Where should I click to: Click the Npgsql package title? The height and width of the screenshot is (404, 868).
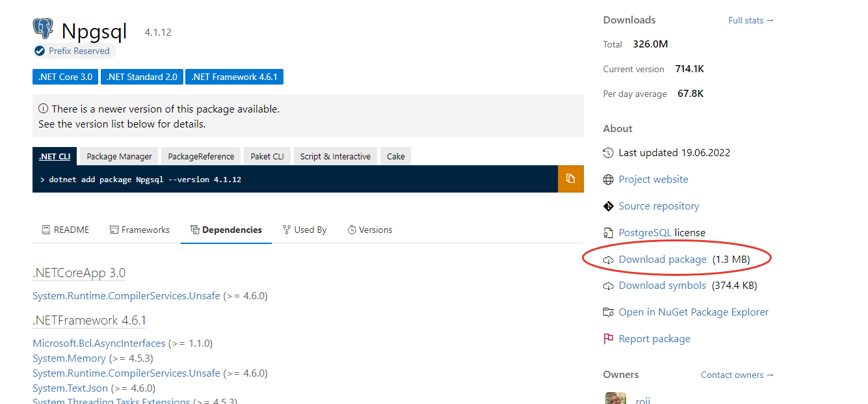(x=94, y=31)
